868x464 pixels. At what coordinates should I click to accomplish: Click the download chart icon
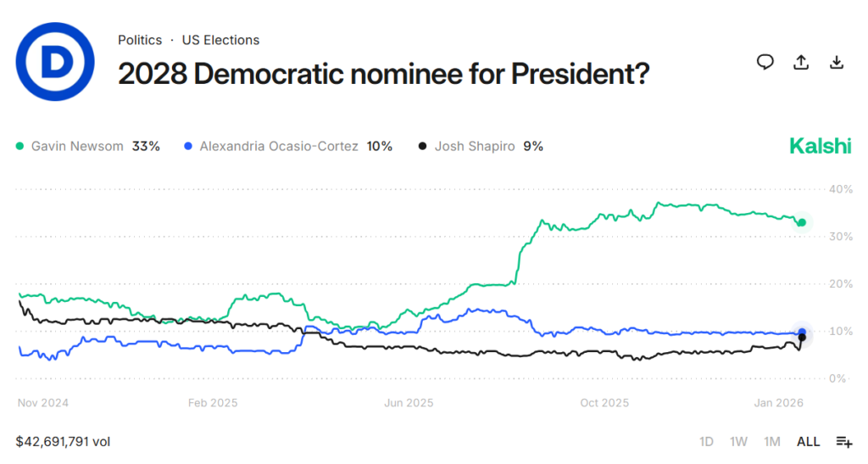[x=836, y=62]
